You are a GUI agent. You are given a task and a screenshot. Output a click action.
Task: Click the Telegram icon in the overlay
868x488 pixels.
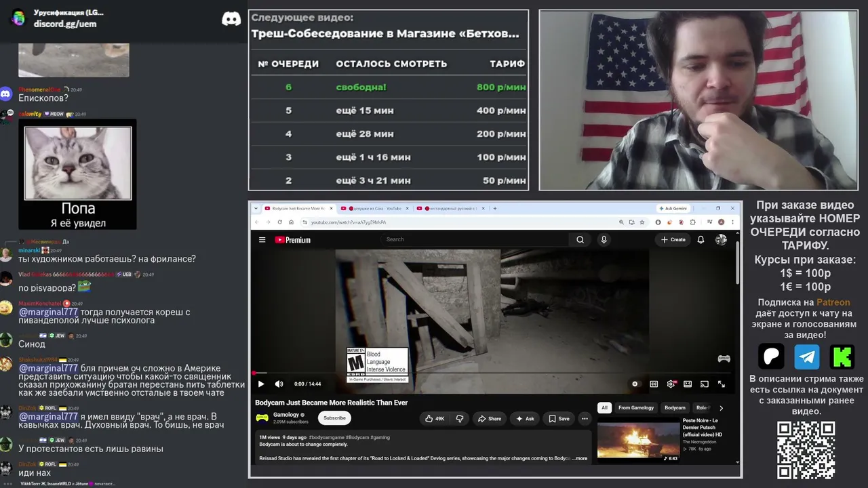click(x=807, y=356)
